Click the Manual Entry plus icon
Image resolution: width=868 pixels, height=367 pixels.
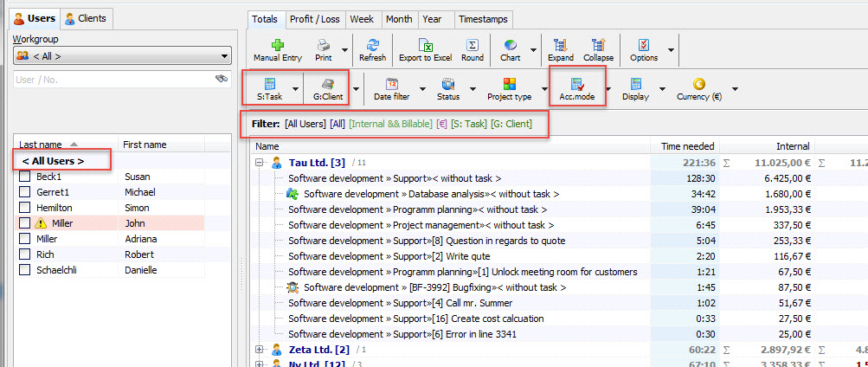pos(277,45)
